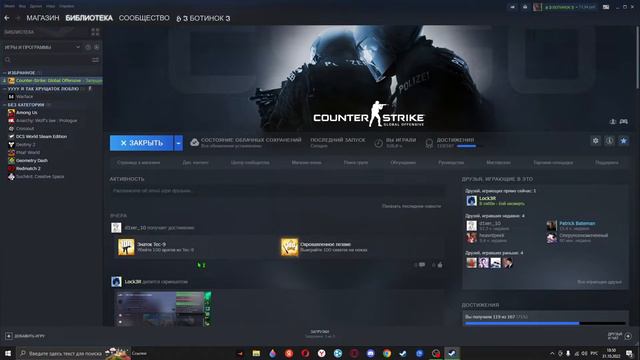Open comments on the achievement post
This screenshot has height=360, width=640.
(422, 265)
